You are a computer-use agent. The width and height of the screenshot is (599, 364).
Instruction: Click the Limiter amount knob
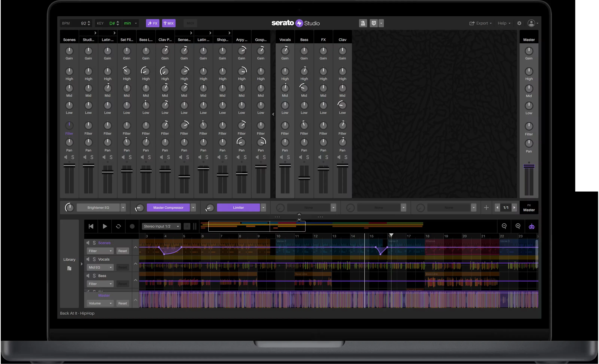click(209, 208)
